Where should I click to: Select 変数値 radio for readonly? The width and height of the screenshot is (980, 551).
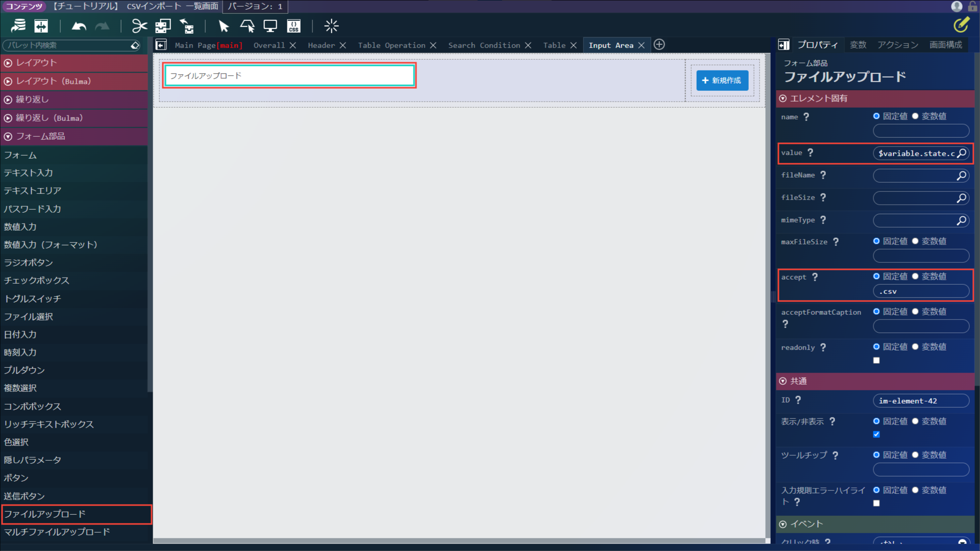pos(915,347)
